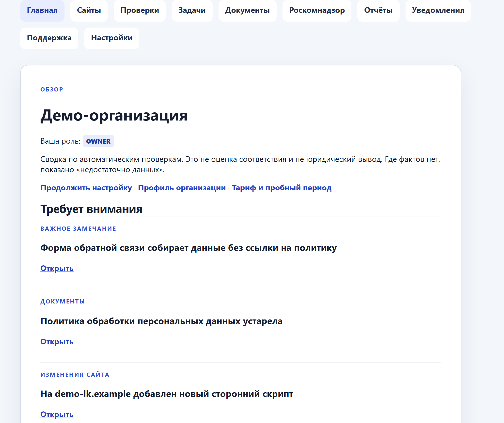
Task: Open the feedback form policy notice
Action: tap(57, 268)
